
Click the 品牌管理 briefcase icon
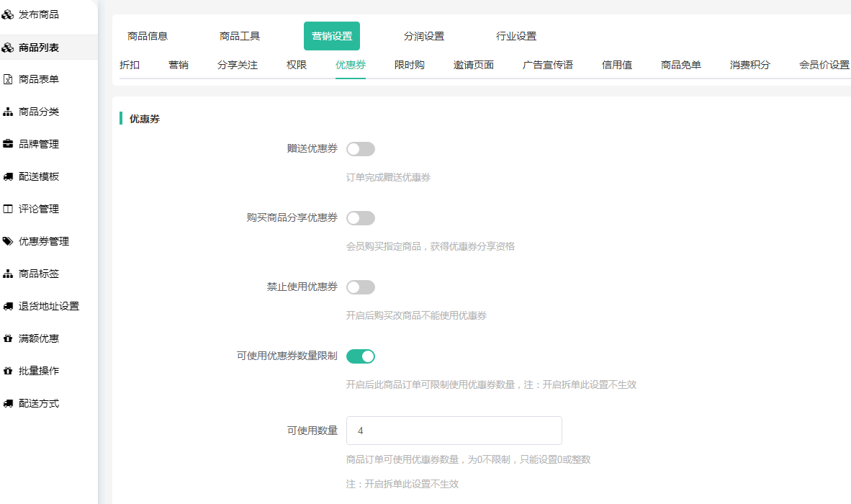click(8, 144)
